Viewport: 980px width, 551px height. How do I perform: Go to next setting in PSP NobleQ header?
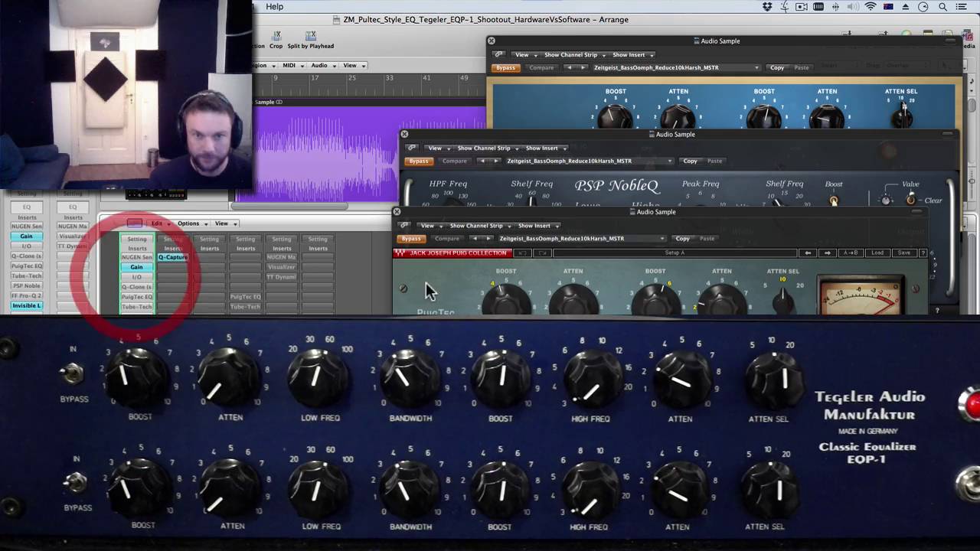(495, 161)
